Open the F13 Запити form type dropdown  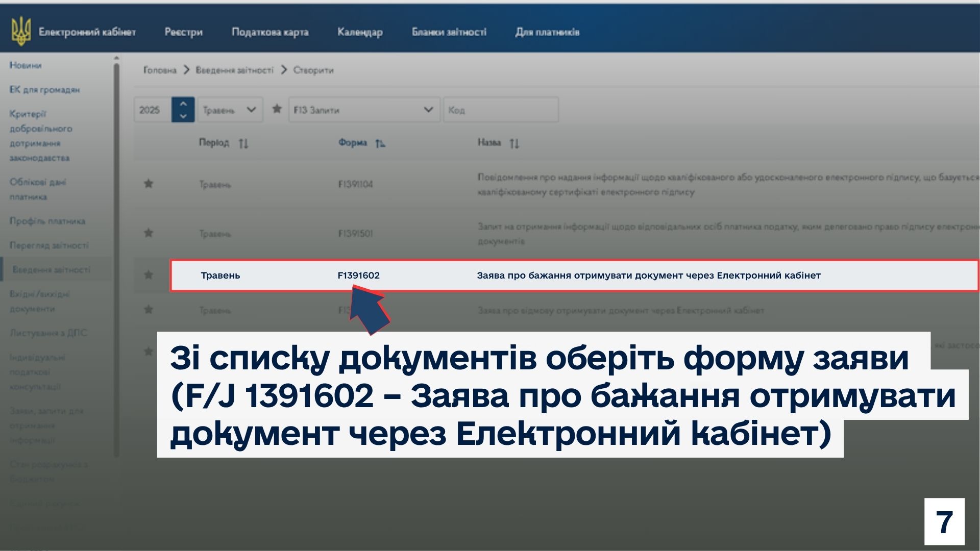click(x=364, y=110)
